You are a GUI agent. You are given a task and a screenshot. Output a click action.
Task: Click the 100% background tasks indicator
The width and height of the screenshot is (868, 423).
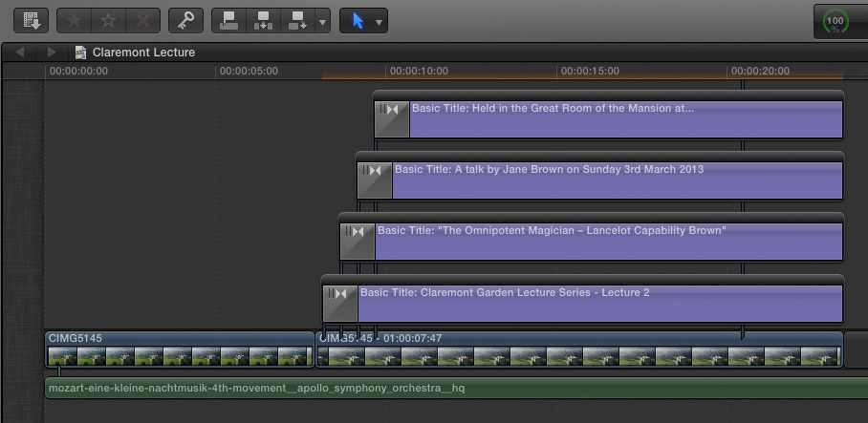835,22
